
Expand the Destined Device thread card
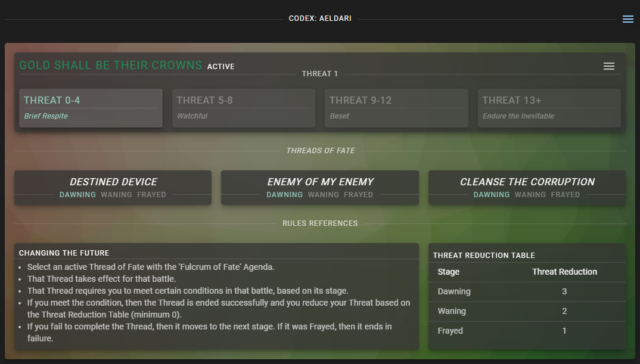click(113, 182)
